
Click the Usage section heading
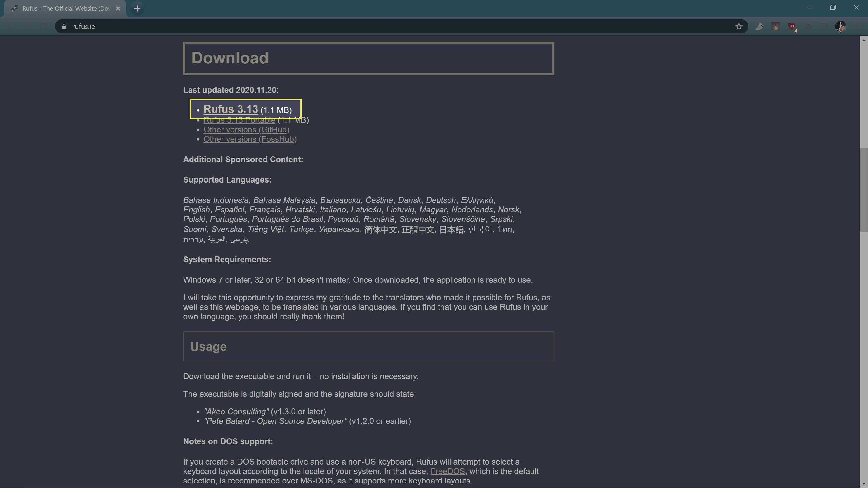(x=208, y=347)
